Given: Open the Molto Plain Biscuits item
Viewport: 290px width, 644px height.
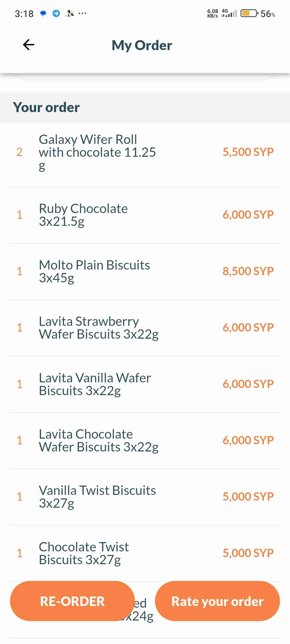Looking at the screenshot, I should coord(94,271).
